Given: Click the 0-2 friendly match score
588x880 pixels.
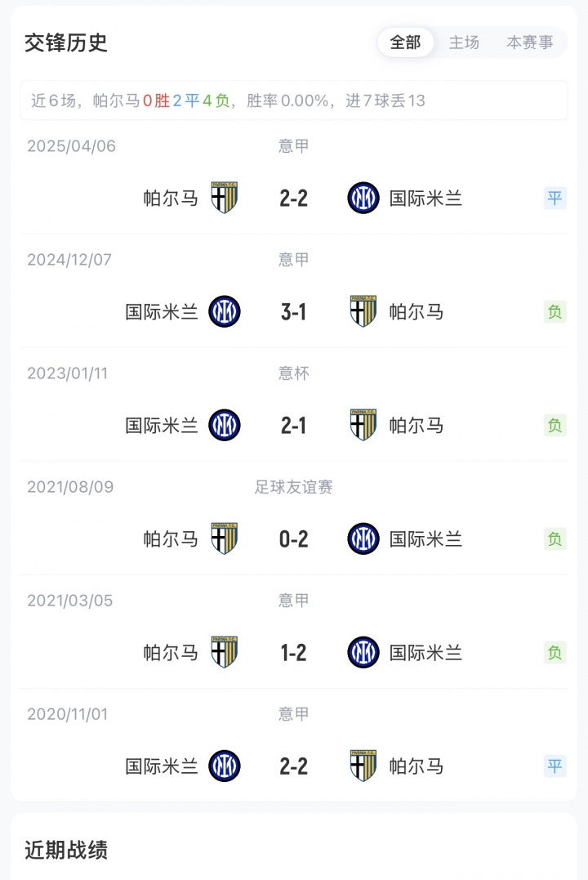Looking at the screenshot, I should click(293, 538).
